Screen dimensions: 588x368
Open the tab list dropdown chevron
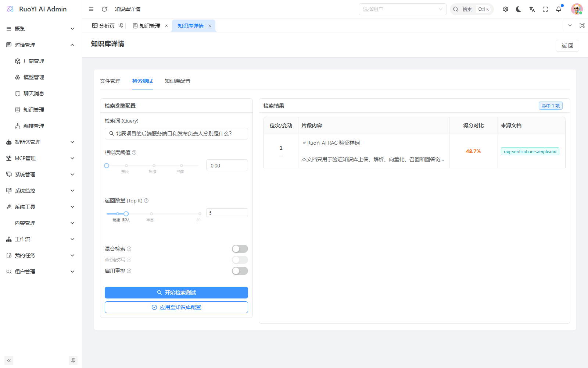[x=570, y=25]
